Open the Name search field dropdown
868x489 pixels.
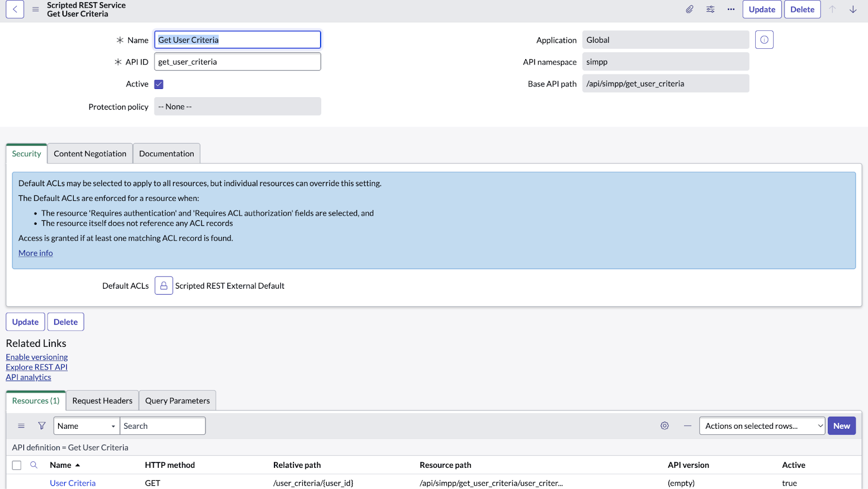click(86, 426)
